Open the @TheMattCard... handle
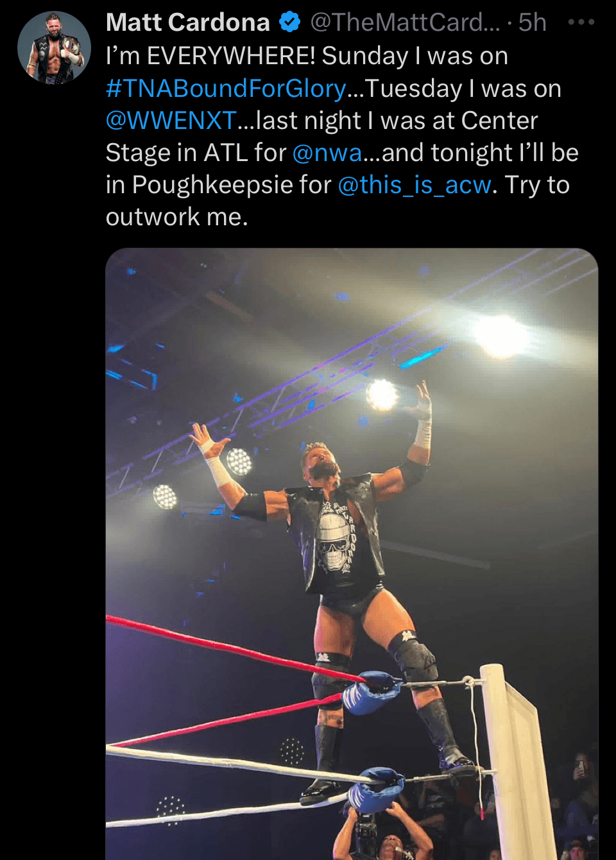Viewport: 616px width, 860px height. pos(405,22)
